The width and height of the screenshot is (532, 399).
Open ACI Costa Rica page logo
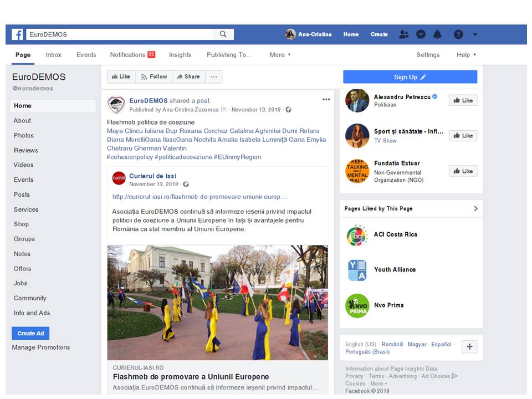coord(357,235)
